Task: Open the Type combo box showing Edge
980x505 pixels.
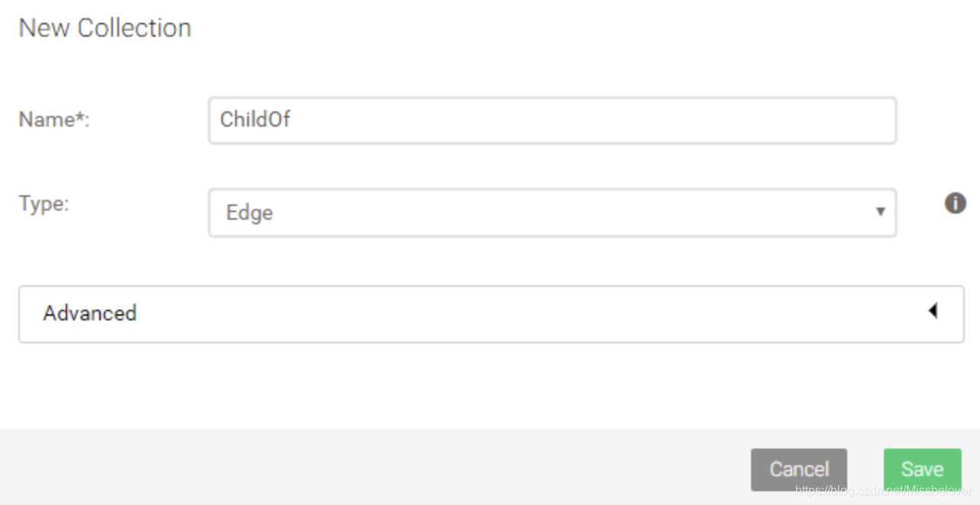Action: click(551, 213)
